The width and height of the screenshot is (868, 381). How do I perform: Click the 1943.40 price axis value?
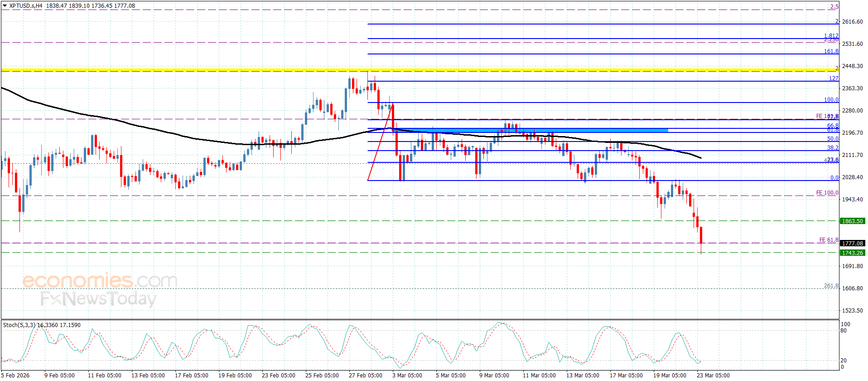852,200
